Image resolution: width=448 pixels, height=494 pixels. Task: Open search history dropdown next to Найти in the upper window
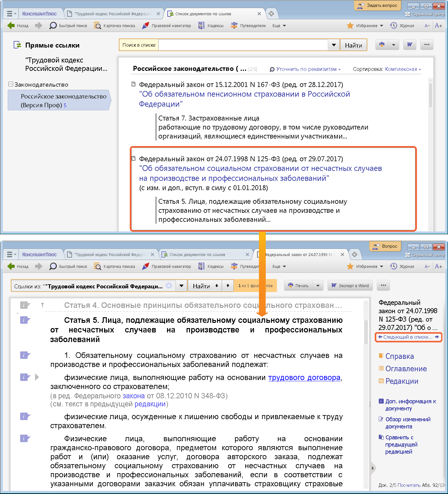(334, 45)
